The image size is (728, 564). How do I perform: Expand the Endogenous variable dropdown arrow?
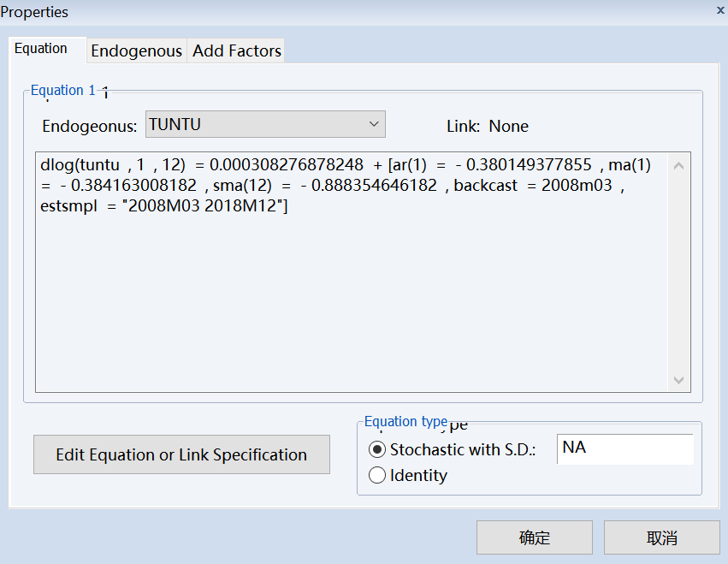coord(374,124)
